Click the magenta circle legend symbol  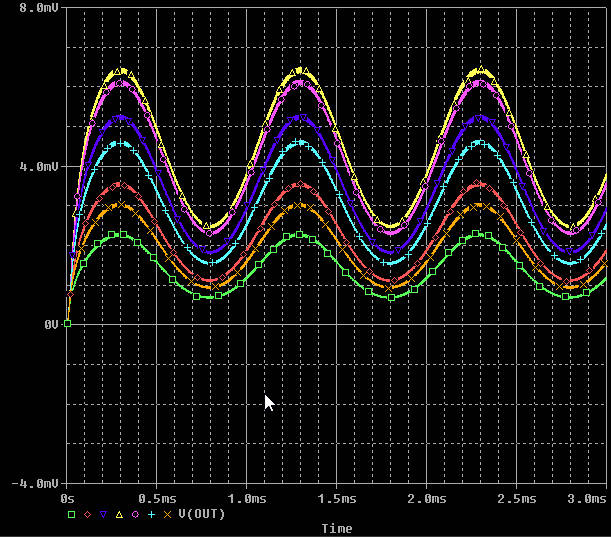pyautogui.click(x=135, y=514)
